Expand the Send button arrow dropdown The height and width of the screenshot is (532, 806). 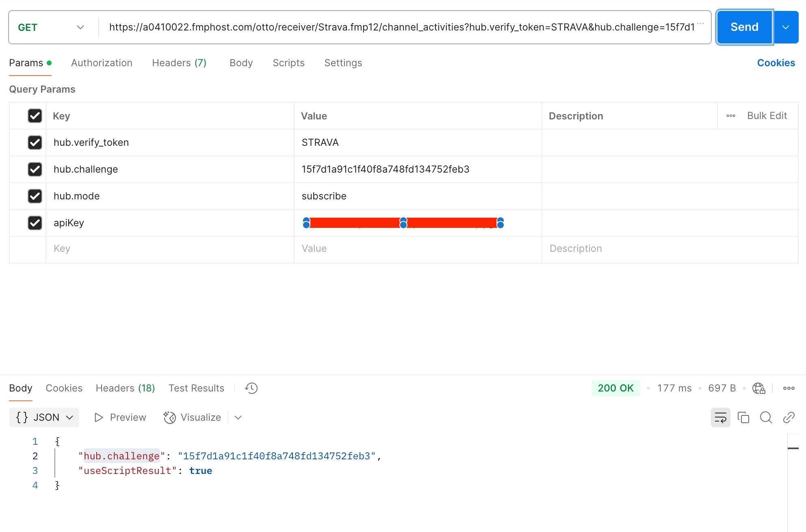click(786, 27)
